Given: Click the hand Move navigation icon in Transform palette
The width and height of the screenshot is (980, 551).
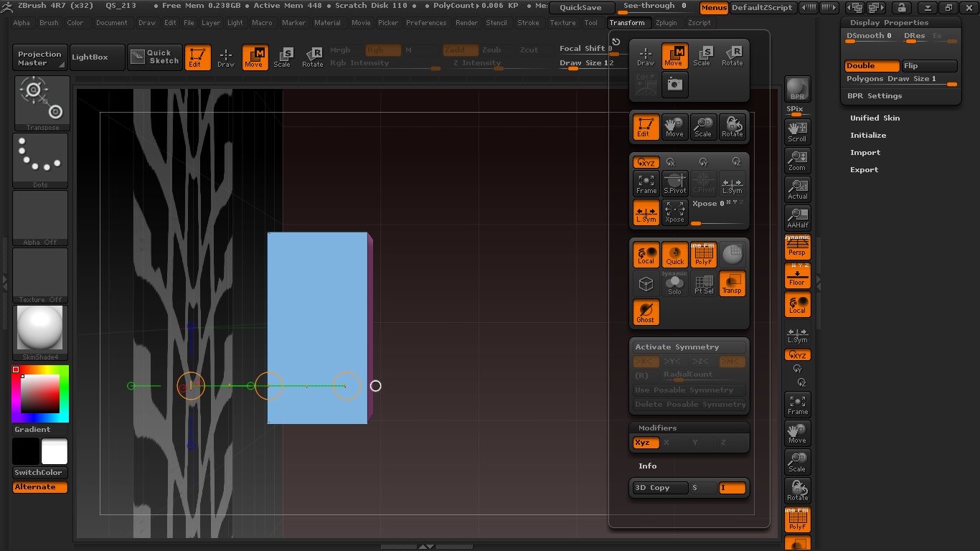Looking at the screenshot, I should coord(674,127).
